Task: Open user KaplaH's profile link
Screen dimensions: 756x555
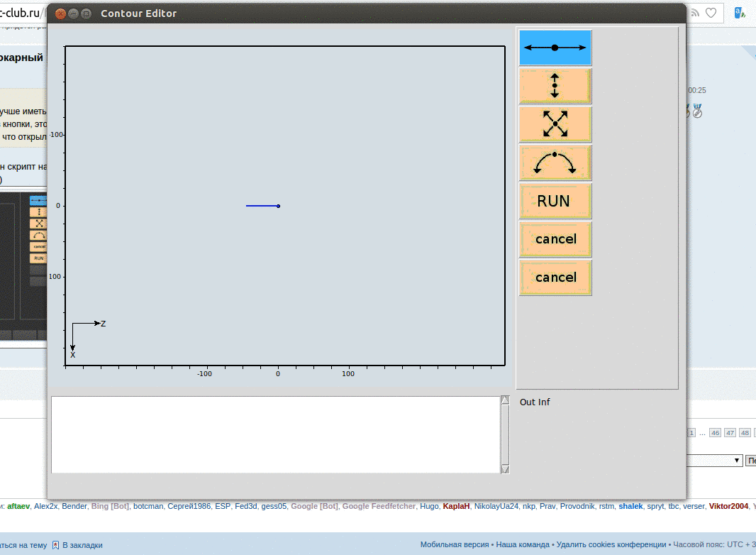Action: (456, 506)
